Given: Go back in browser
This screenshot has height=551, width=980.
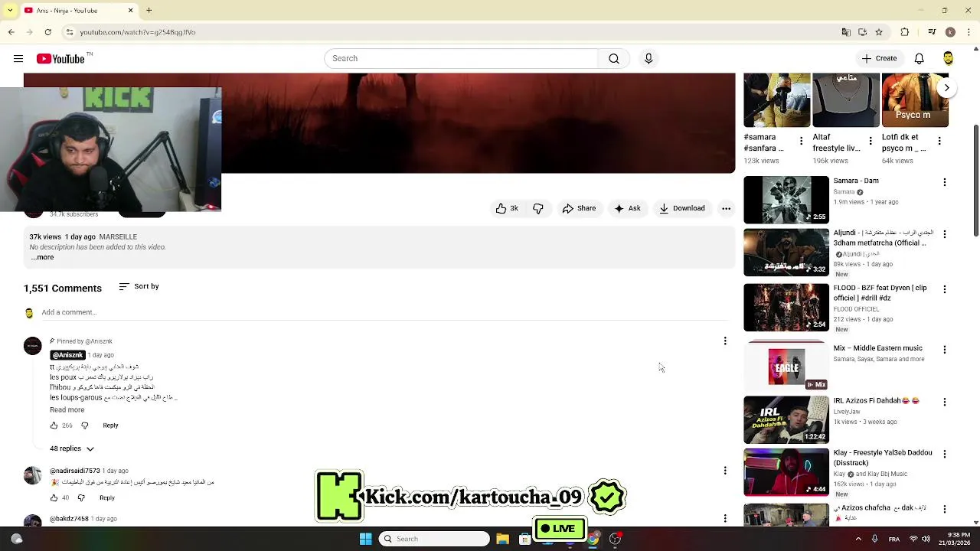Looking at the screenshot, I should click(11, 32).
